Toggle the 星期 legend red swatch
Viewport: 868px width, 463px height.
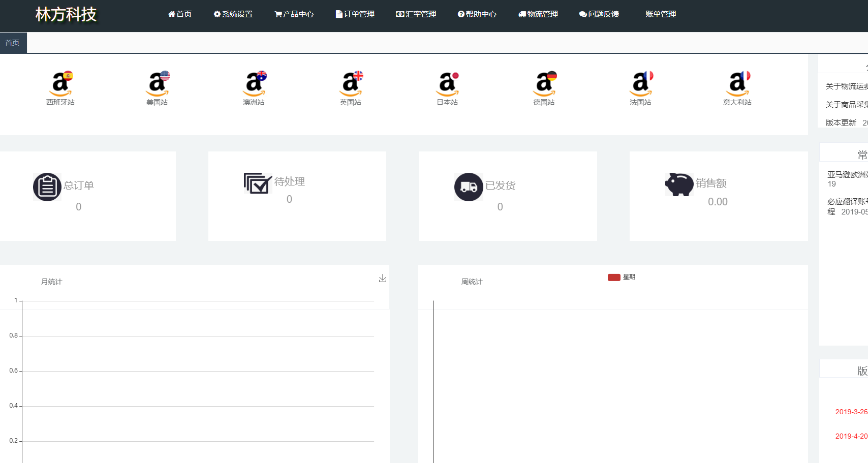coord(614,277)
